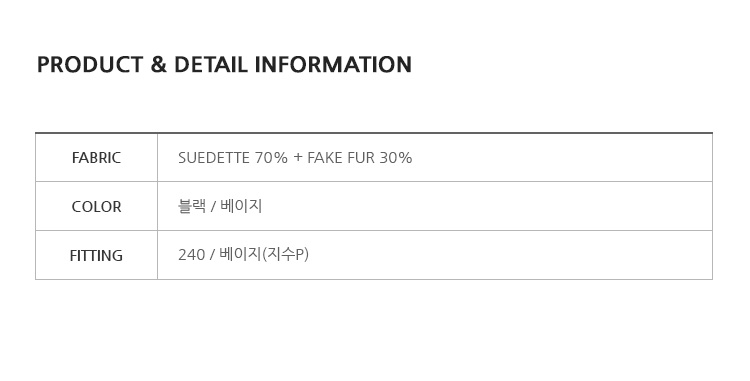Click the plus sign in fabric composition
Viewport: 750px width, 381px height.
click(x=298, y=157)
